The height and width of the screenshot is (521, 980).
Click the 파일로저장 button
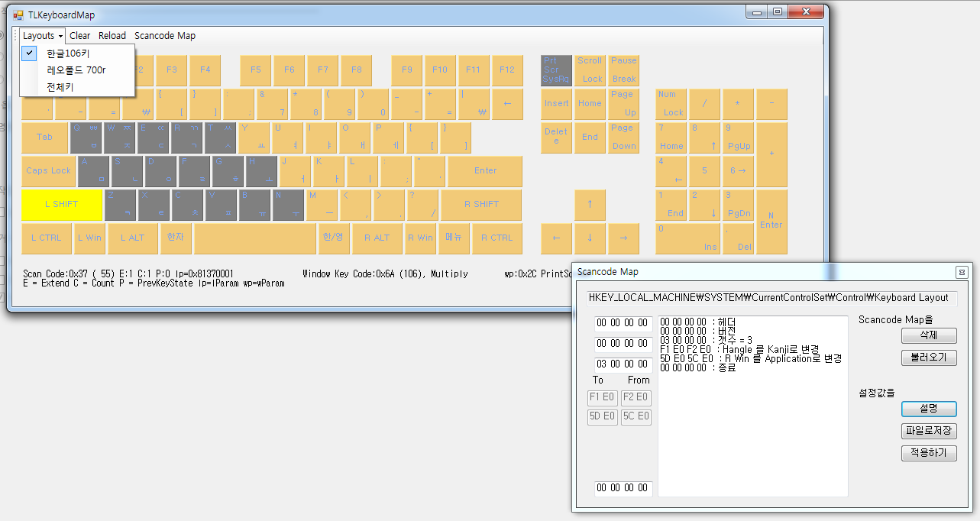point(929,431)
